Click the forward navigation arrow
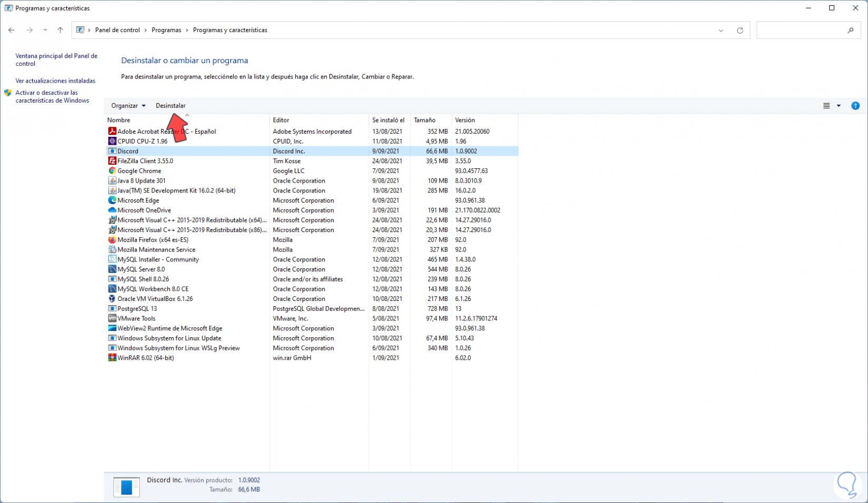This screenshot has width=868, height=503. [x=29, y=30]
